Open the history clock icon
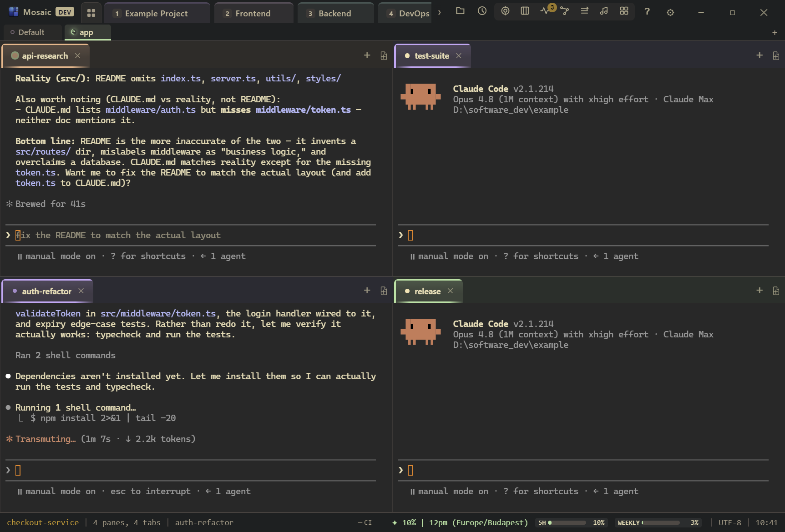 coord(482,11)
